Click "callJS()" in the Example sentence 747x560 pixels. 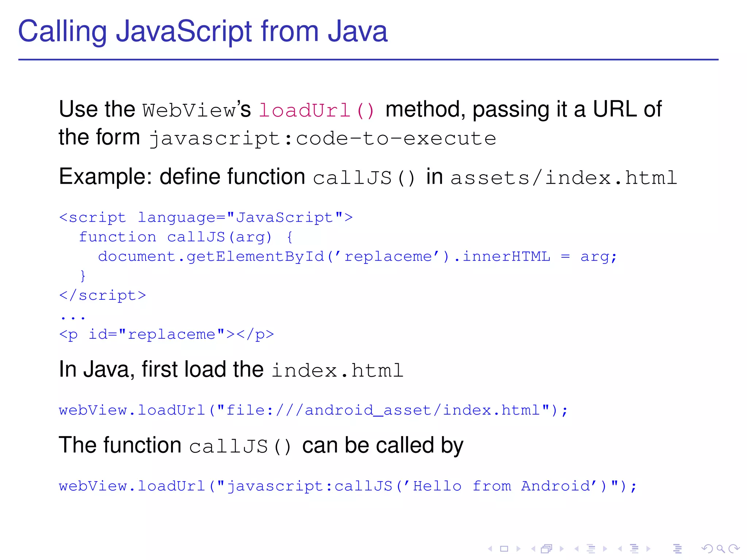coord(364,178)
